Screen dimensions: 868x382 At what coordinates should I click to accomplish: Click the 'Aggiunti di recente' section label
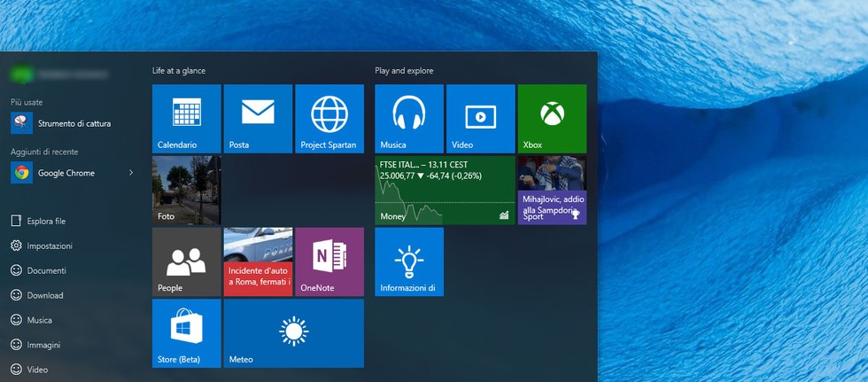tap(44, 152)
